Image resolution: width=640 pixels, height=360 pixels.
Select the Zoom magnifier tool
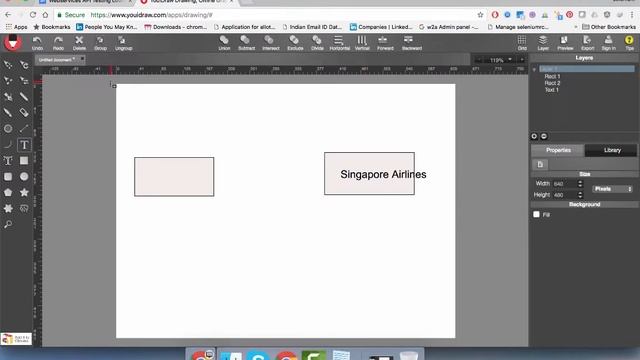click(8, 224)
